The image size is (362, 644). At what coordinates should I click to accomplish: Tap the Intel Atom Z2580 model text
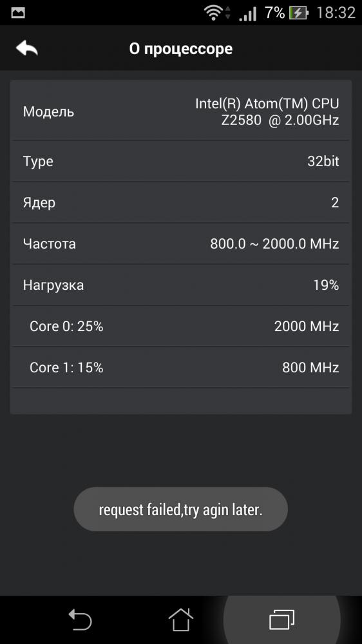tap(267, 111)
